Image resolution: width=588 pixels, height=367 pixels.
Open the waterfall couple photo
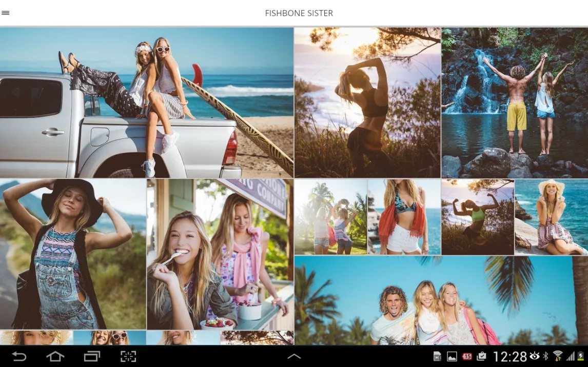[515, 103]
